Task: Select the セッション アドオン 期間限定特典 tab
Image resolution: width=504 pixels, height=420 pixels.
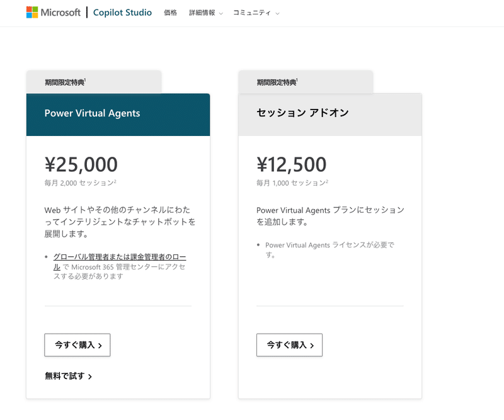Action: 306,82
